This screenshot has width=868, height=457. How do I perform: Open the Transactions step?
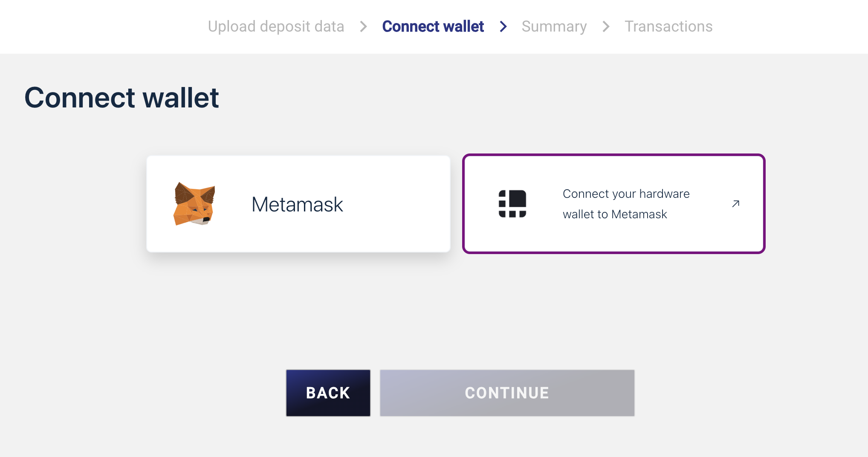[668, 26]
